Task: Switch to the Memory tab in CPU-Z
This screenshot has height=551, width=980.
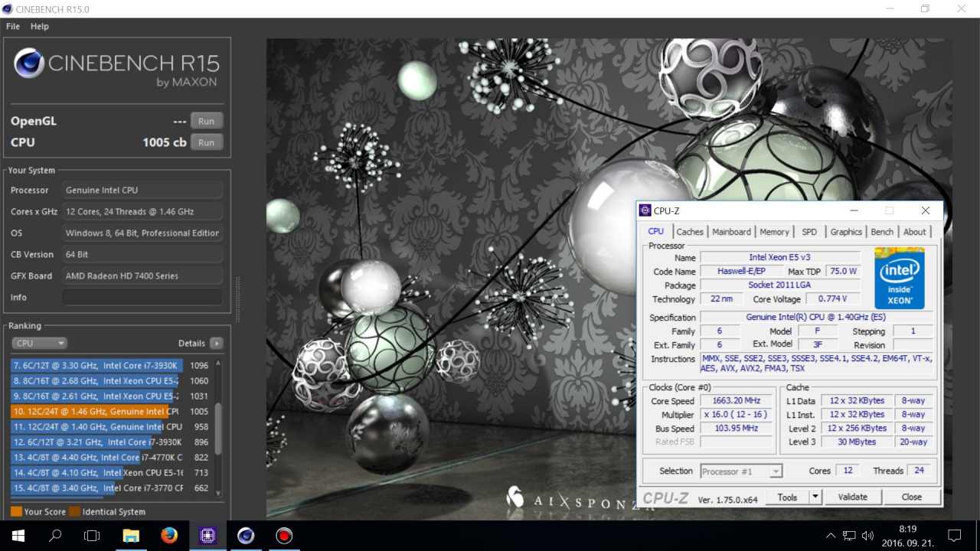Action: tap(774, 232)
